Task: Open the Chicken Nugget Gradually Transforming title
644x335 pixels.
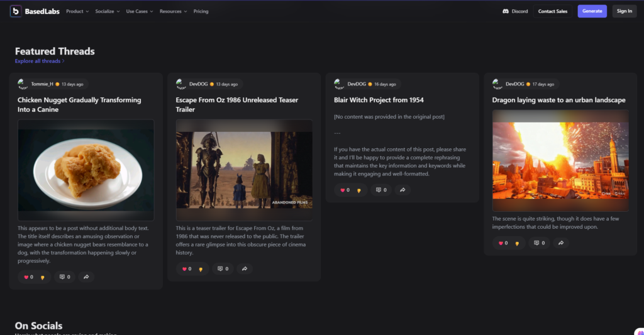Action: click(79, 105)
